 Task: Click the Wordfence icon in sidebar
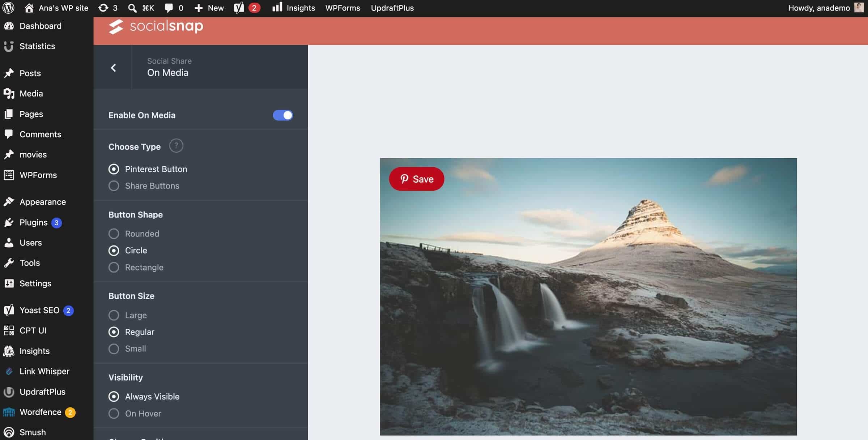(9, 412)
